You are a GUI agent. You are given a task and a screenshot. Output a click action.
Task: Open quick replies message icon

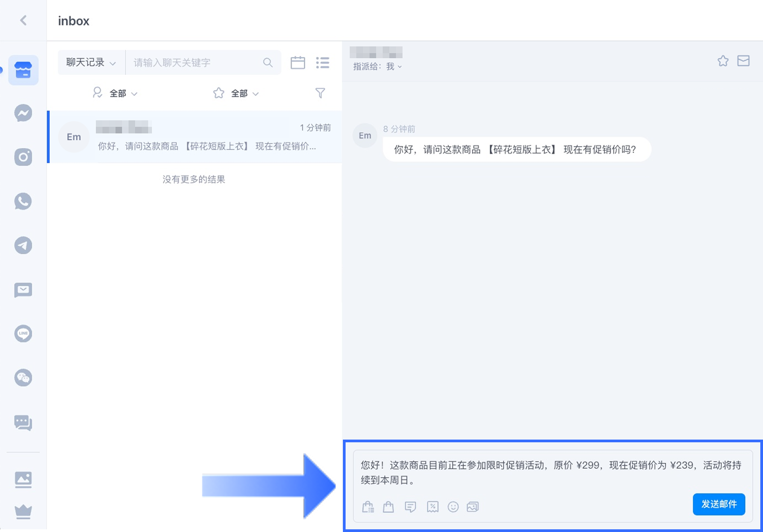410,507
